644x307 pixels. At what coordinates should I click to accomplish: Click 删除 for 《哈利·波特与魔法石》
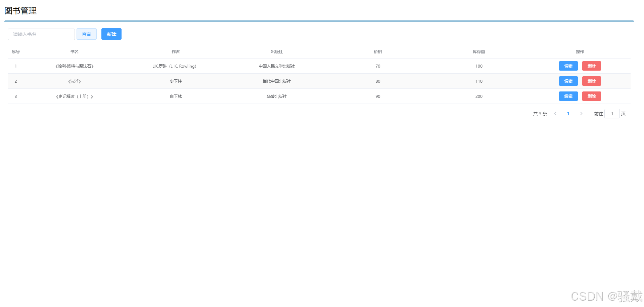[591, 66]
